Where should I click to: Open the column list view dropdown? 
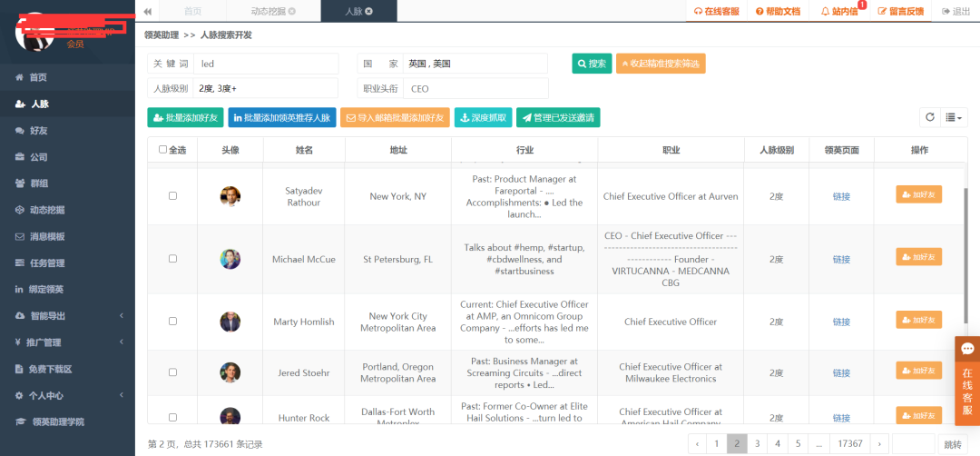pyautogui.click(x=955, y=117)
